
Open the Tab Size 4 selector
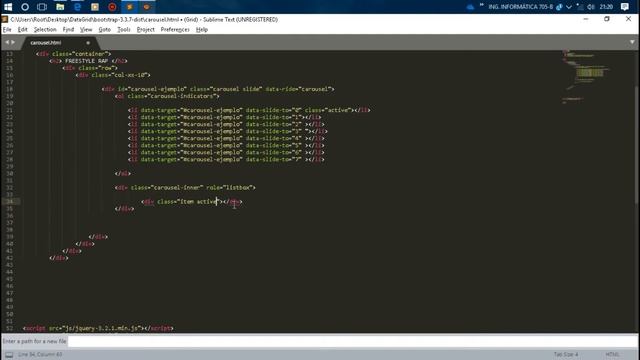(566, 354)
